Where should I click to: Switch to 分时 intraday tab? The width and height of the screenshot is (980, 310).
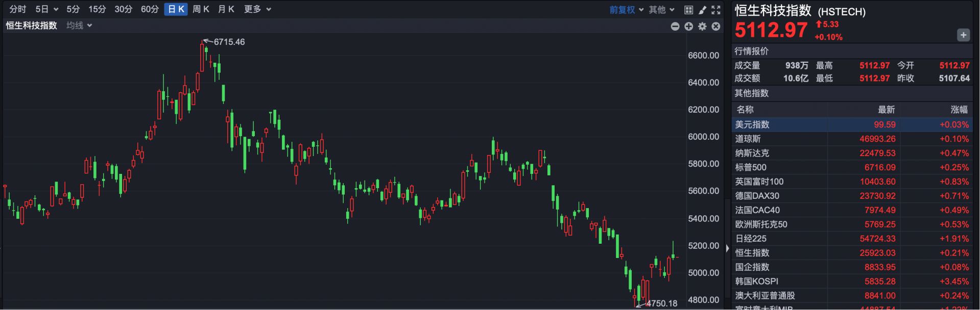(17, 9)
